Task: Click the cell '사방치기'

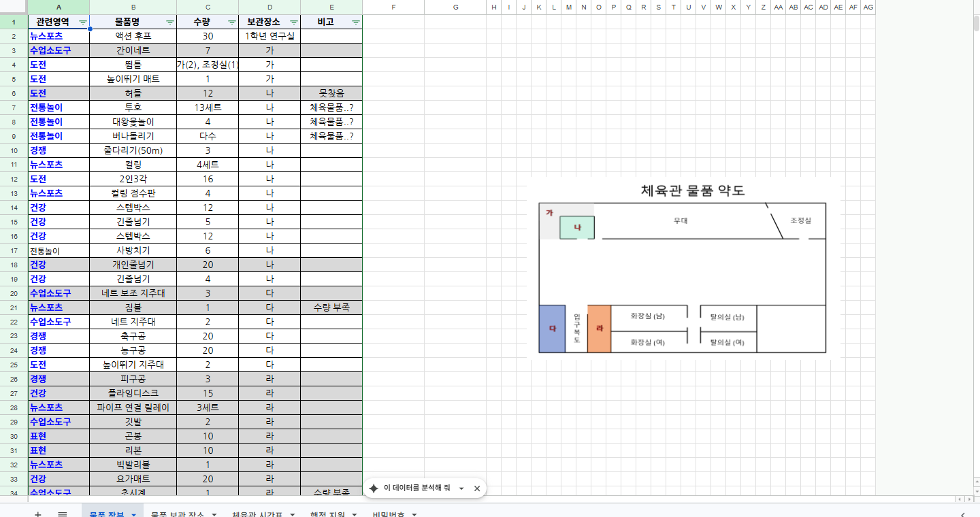Action: 133,250
